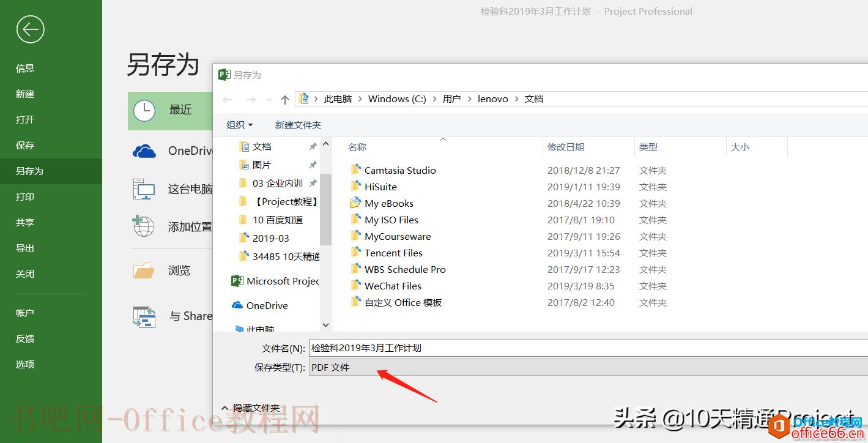The image size is (868, 443).
Task: Click 用户 in the address breadcrumb
Action: point(451,99)
